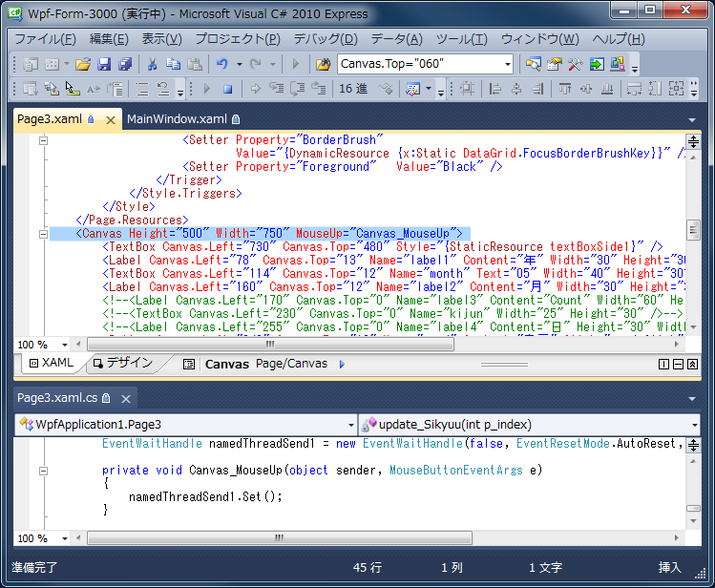
Task: Collapse the Setter BorderBrush outline node
Action: tap(43, 140)
